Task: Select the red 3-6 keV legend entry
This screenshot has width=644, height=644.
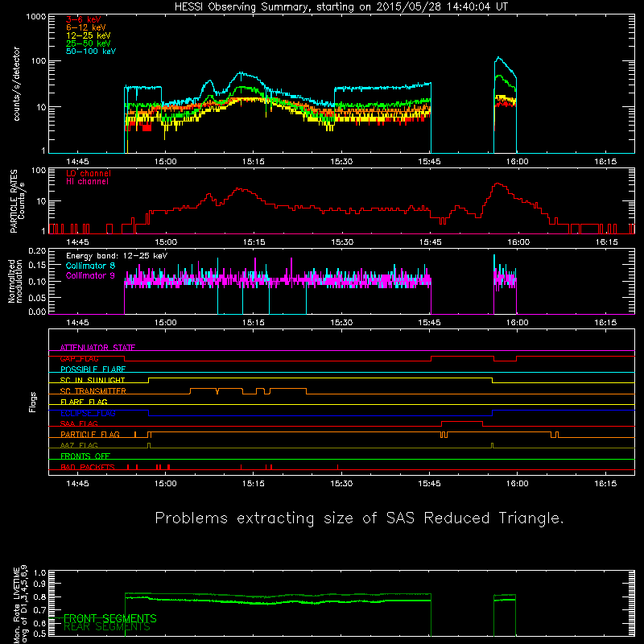Action: point(84,19)
